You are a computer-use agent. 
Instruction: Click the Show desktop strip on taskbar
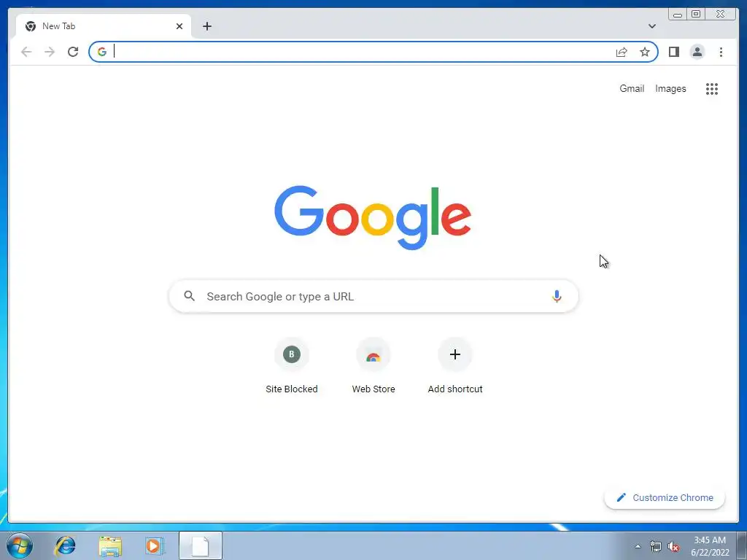(x=742, y=546)
